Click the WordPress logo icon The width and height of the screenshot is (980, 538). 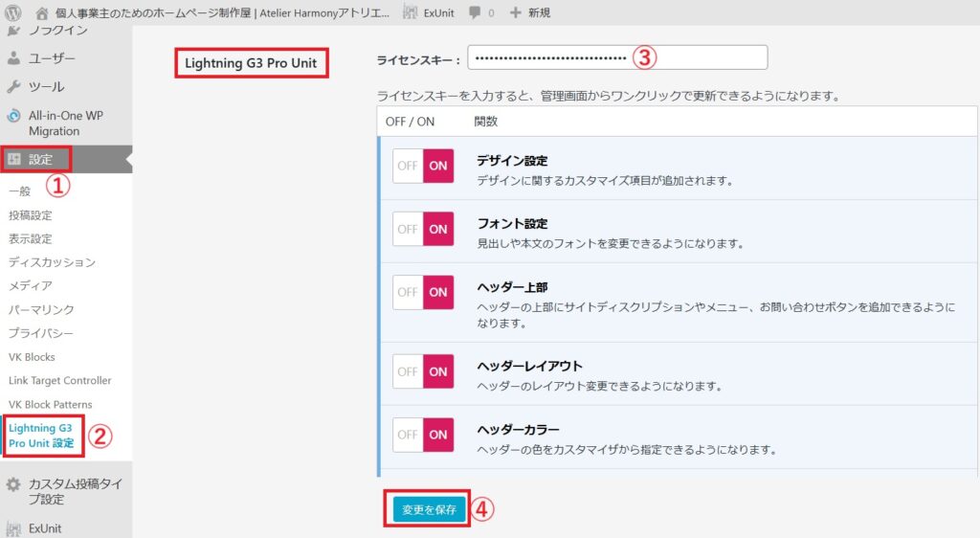(13, 12)
